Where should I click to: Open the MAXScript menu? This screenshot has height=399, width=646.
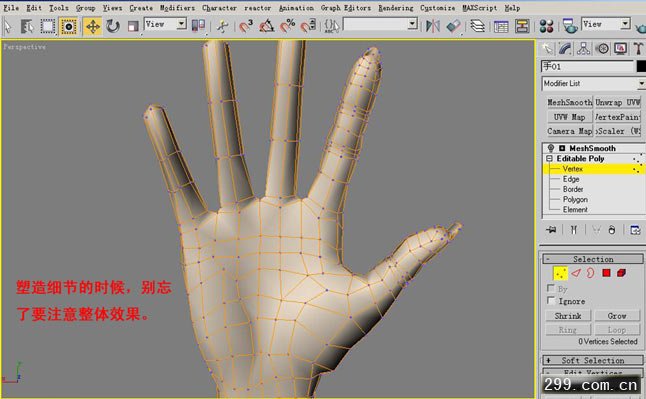(480, 8)
